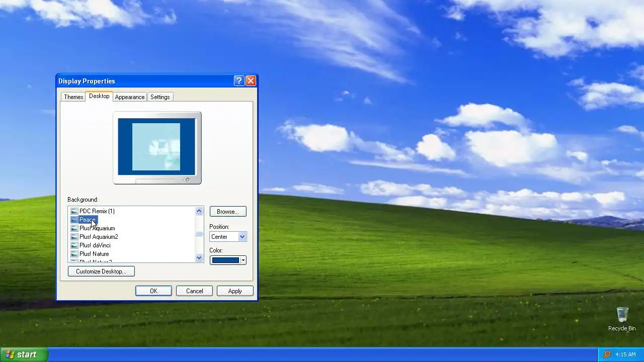Click the Help question mark button in title bar
The width and height of the screenshot is (644, 362).
(239, 81)
